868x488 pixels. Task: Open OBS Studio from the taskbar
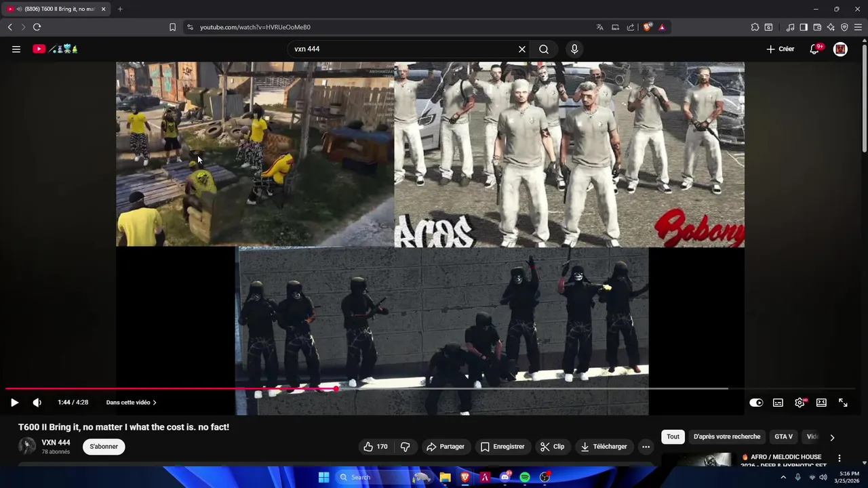coord(545,477)
